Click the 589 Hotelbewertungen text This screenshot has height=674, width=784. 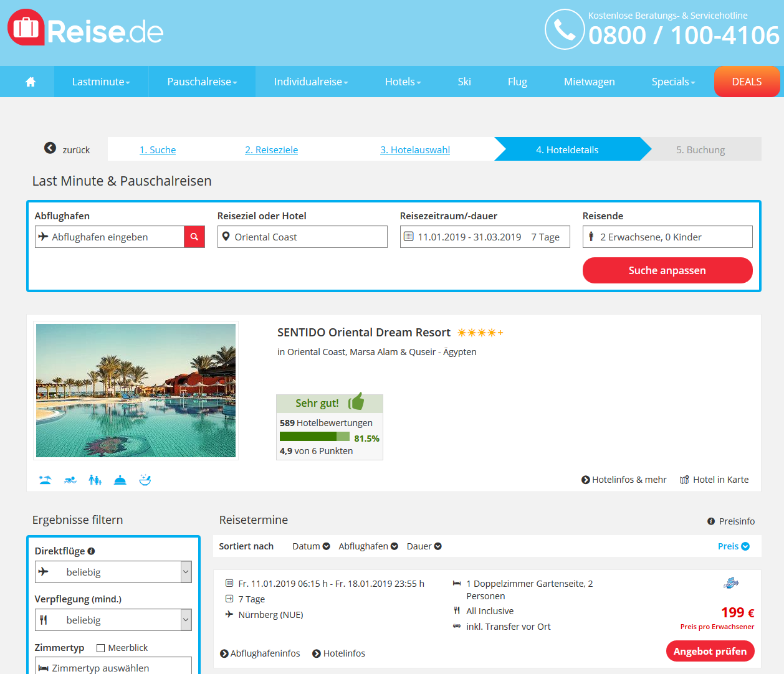326,423
